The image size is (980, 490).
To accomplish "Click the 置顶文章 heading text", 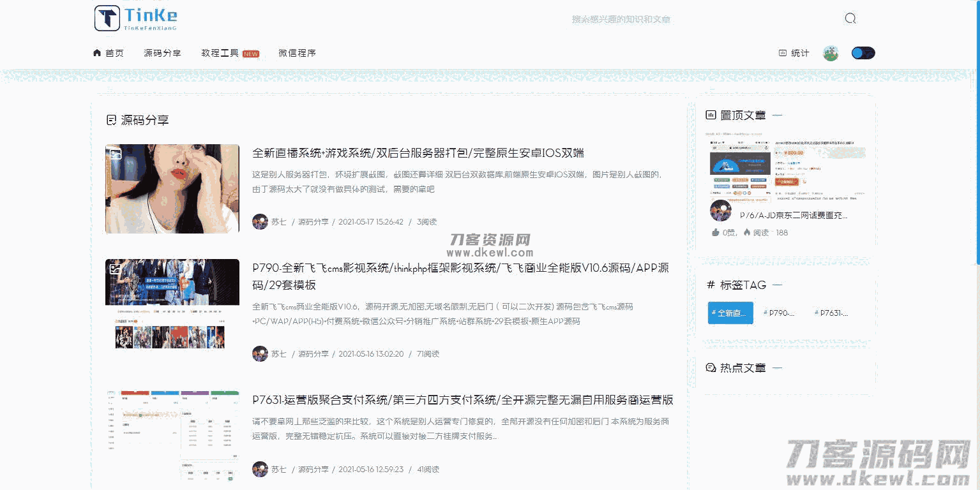I will pos(743,115).
